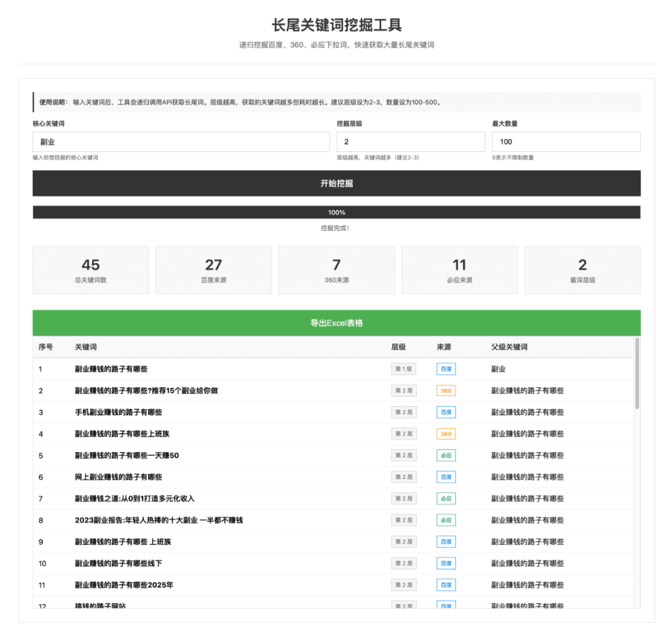Image resolution: width=672 pixels, height=627 pixels.
Task: Click the 360 source badge on row 2
Action: 446,390
